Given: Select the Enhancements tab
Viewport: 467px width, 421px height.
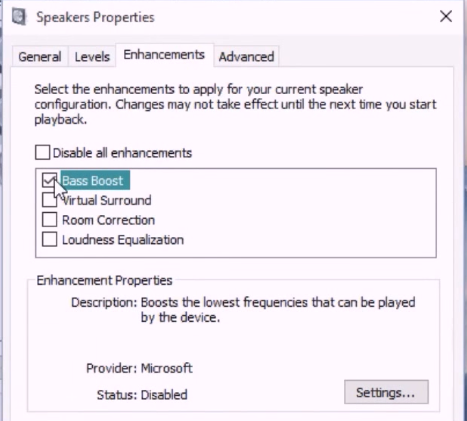Looking at the screenshot, I should [x=164, y=55].
